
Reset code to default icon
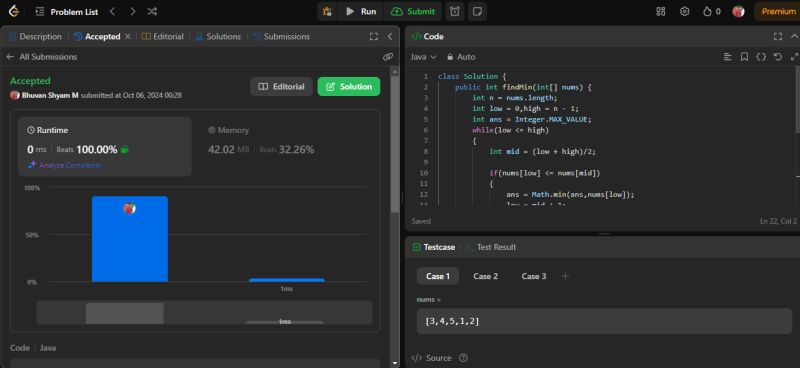pyautogui.click(x=778, y=57)
